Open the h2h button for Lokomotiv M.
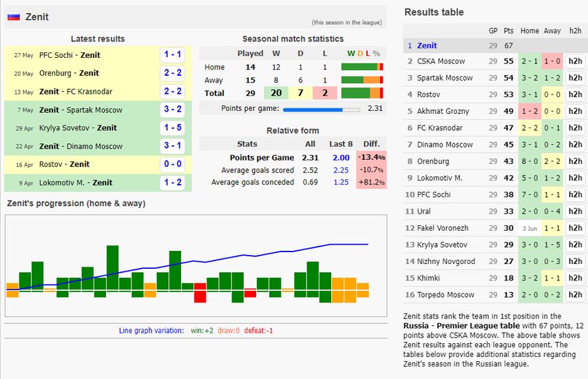The width and height of the screenshot is (588, 379). (575, 178)
